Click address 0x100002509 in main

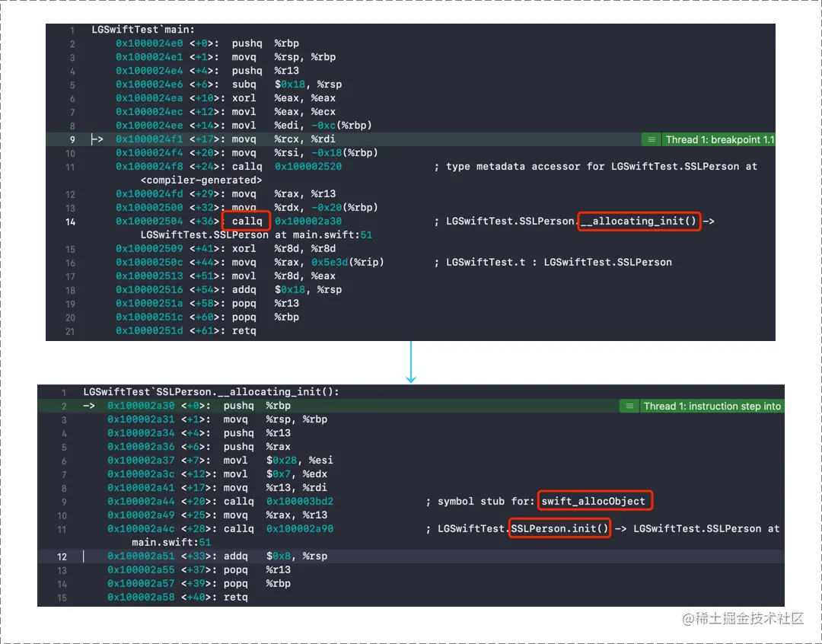[x=149, y=248]
